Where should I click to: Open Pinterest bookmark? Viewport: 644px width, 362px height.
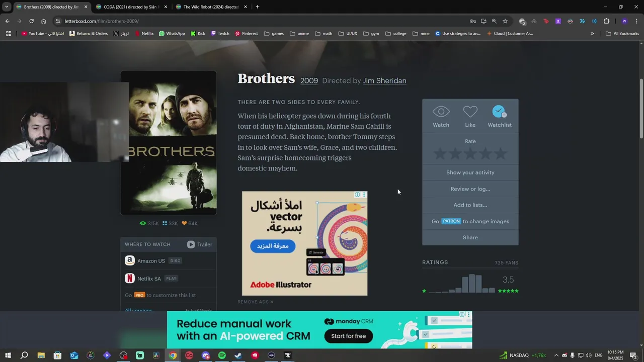pyautogui.click(x=247, y=34)
